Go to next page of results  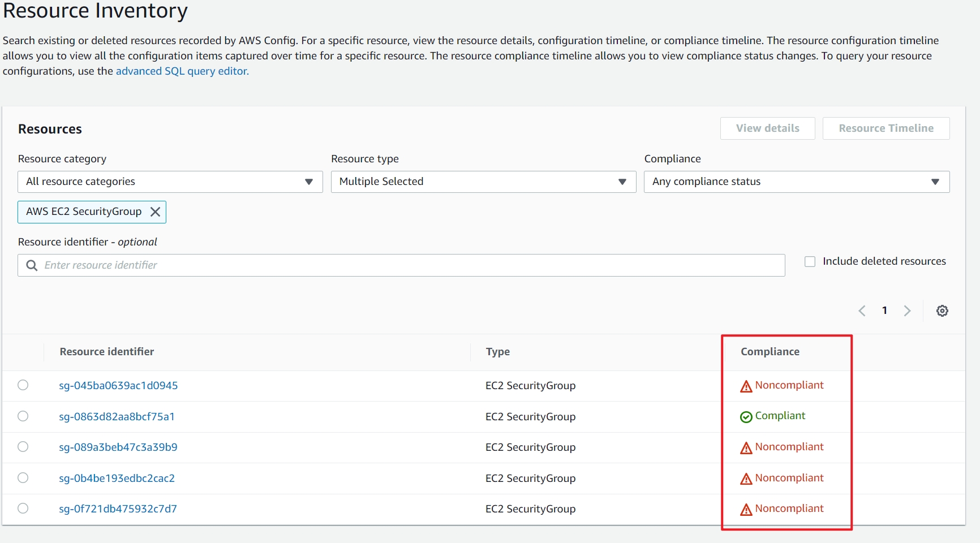[908, 311]
